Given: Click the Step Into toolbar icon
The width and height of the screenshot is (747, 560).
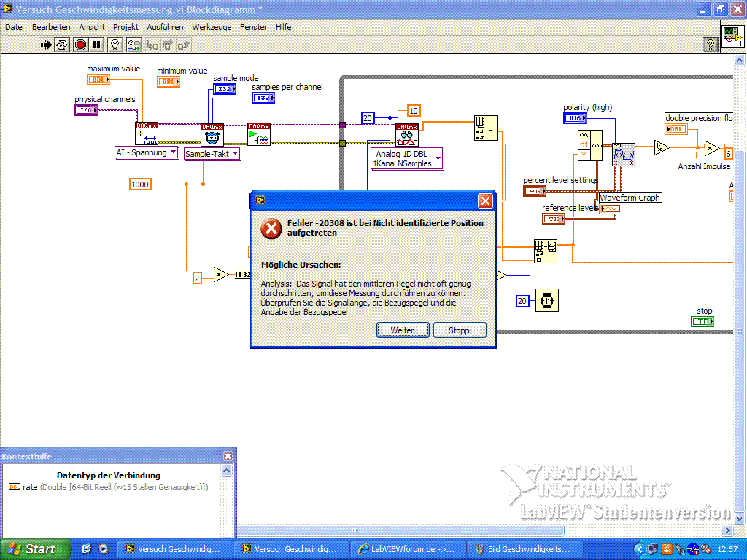Looking at the screenshot, I should (152, 44).
